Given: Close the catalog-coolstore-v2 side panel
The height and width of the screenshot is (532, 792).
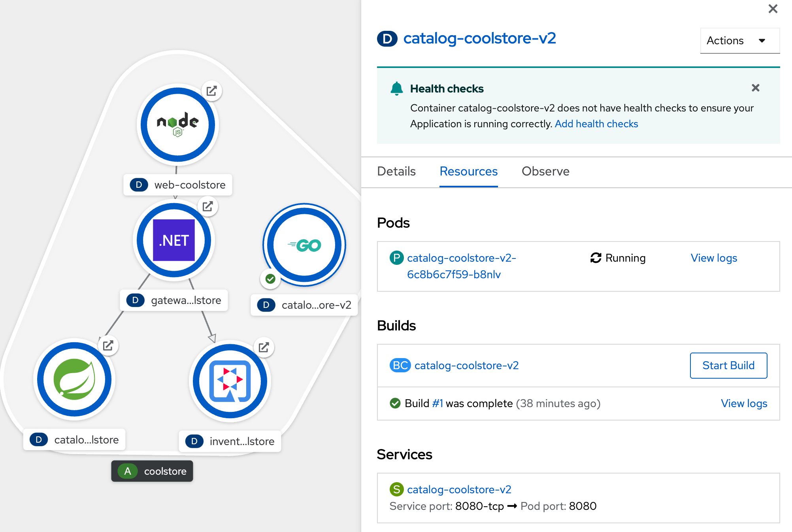Looking at the screenshot, I should click(x=773, y=9).
